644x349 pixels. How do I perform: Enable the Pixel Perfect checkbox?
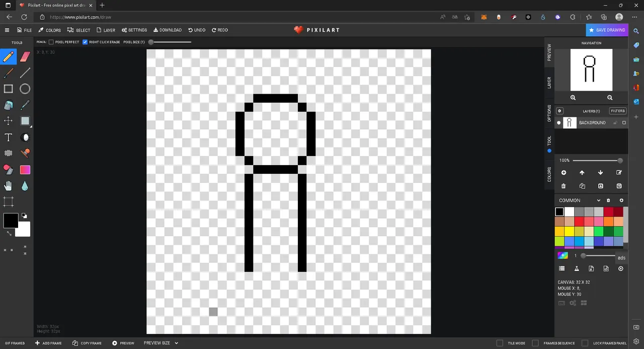click(51, 42)
